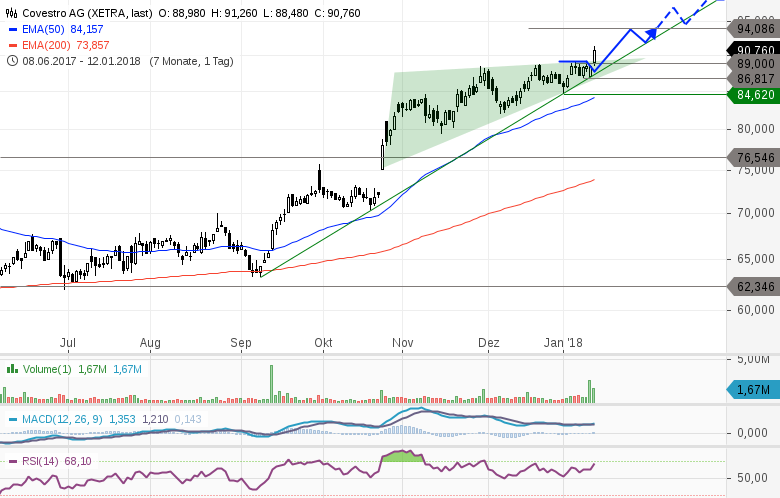Image resolution: width=780 pixels, height=498 pixels.
Task: Click the EMA(50) 84,157 legend label
Action: point(62,29)
